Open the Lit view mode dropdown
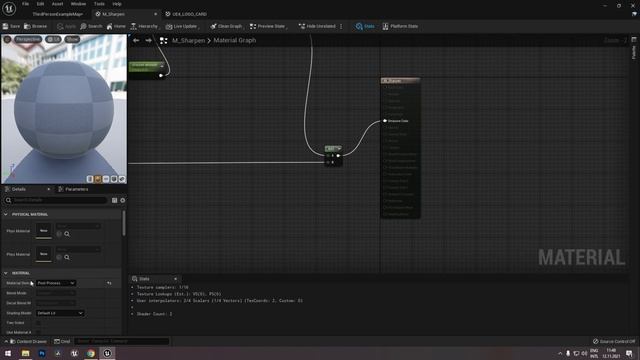The width and height of the screenshot is (640, 360). coord(53,39)
